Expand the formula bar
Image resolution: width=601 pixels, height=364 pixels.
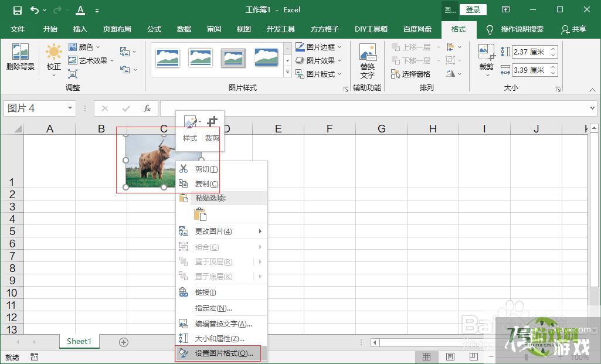coord(593,108)
